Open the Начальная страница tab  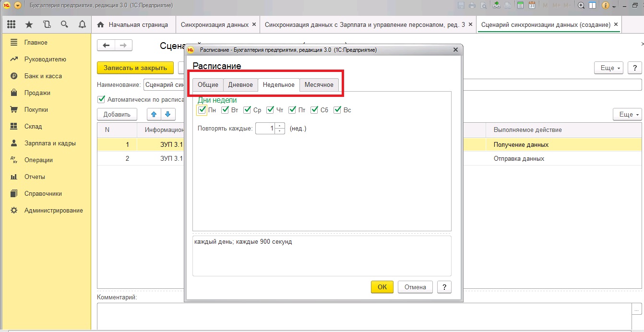point(133,24)
